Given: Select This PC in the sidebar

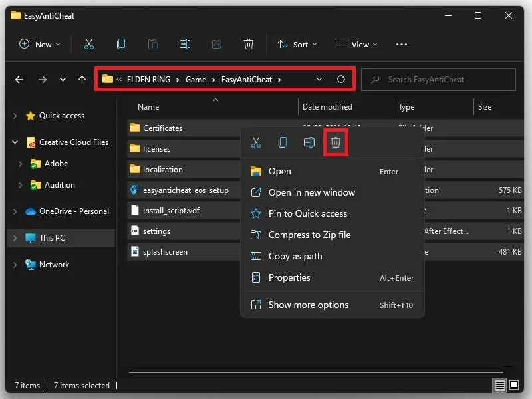Looking at the screenshot, I should [x=52, y=238].
